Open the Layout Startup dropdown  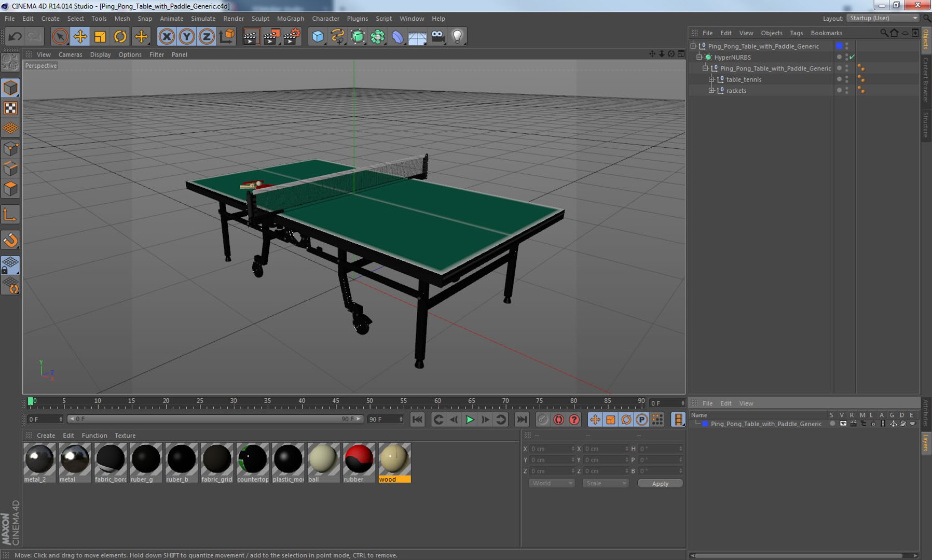click(883, 18)
